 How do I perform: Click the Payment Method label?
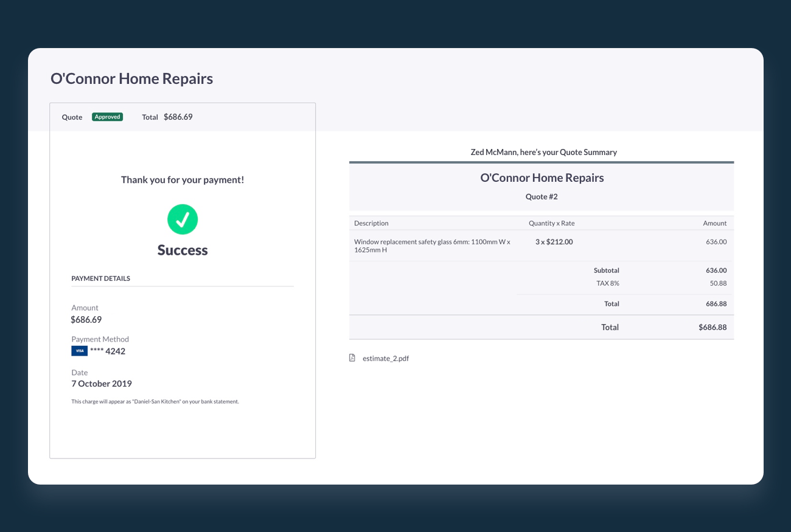pyautogui.click(x=100, y=339)
